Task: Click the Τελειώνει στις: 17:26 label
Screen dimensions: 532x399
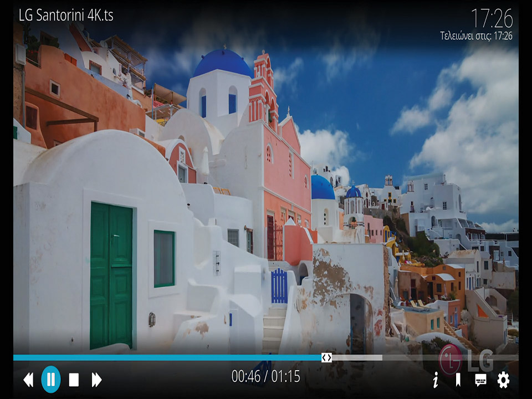Action: tap(477, 35)
